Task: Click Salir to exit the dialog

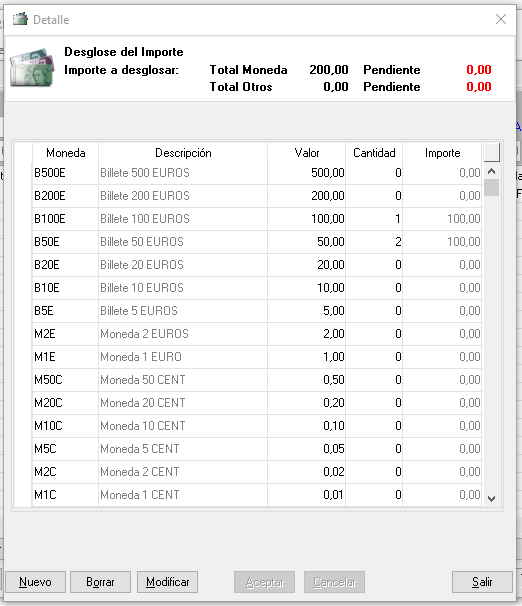Action: point(482,582)
